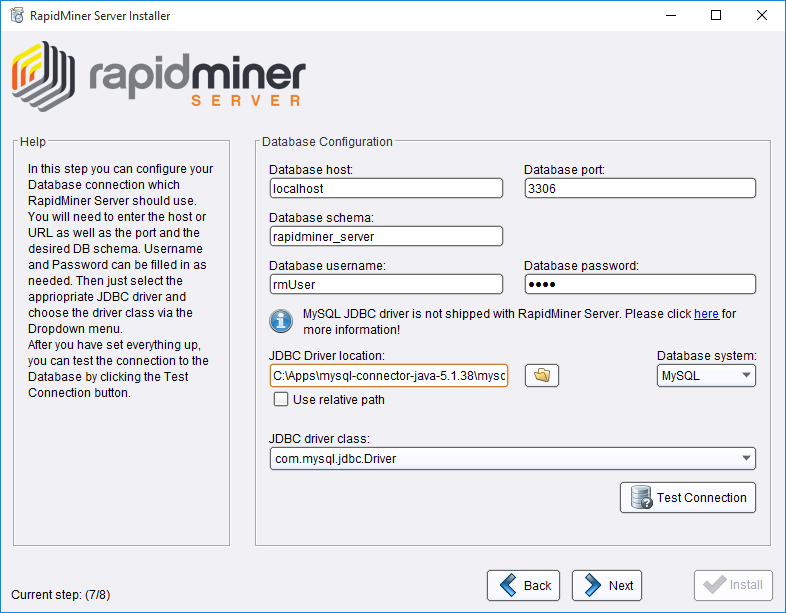This screenshot has width=786, height=613.
Task: Click into the Database port field
Action: (640, 188)
